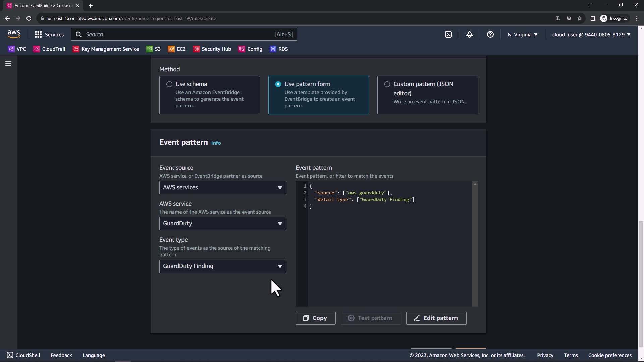This screenshot has height=362, width=644.
Task: Open the Event source dropdown
Action: click(223, 188)
